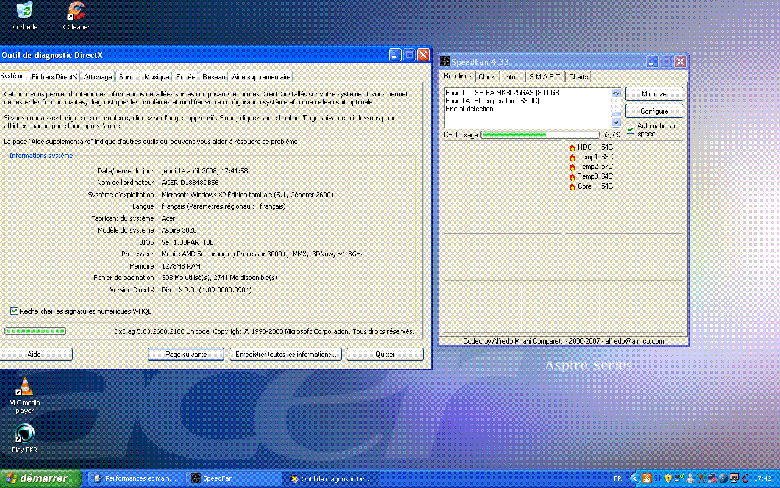The height and width of the screenshot is (488, 780).
Task: Switch to the Fichiers DirectX tab
Action: (x=54, y=77)
